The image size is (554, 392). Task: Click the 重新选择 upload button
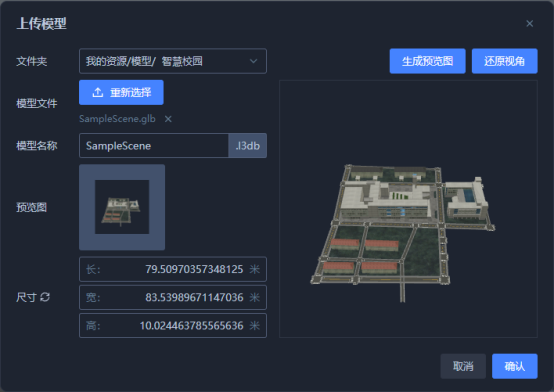121,92
